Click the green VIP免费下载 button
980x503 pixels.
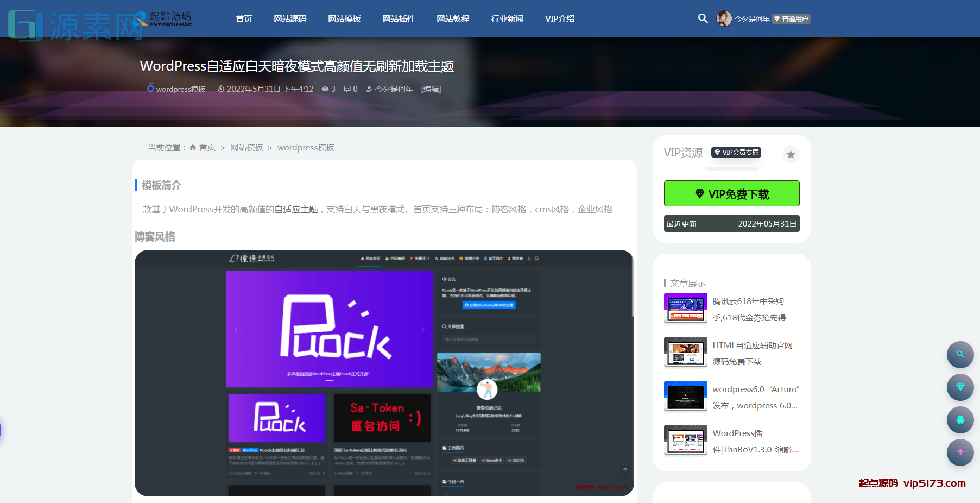(x=731, y=193)
